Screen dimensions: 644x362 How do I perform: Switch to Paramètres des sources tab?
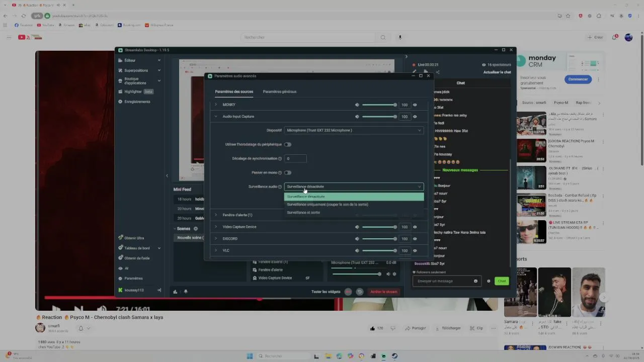tap(234, 92)
